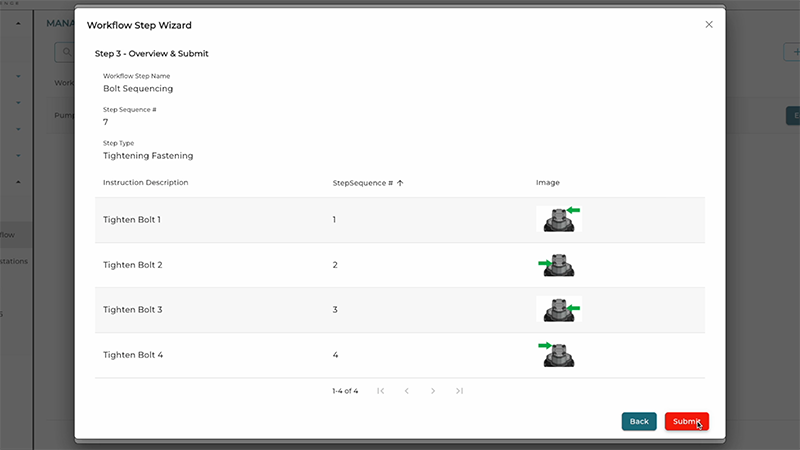Screen dimensions: 800x450
Task: Close the Workflow Step Wizard dialog
Action: (x=709, y=24)
